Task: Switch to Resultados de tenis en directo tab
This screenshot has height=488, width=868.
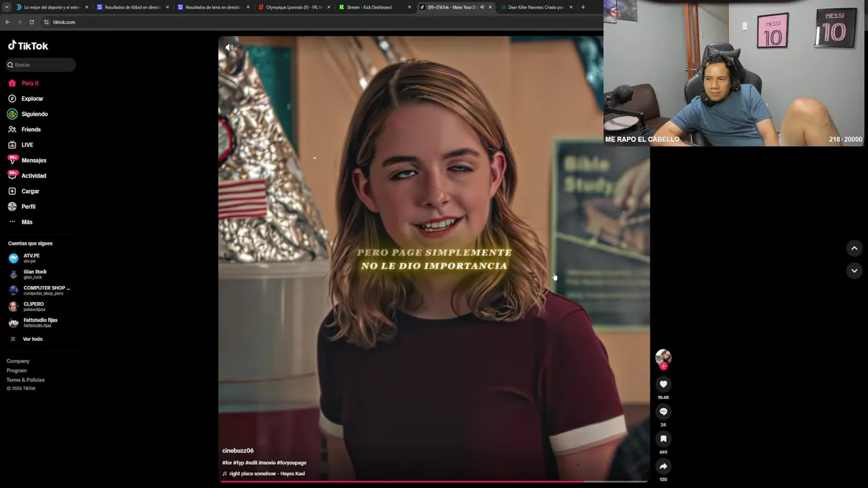Action: [x=212, y=7]
